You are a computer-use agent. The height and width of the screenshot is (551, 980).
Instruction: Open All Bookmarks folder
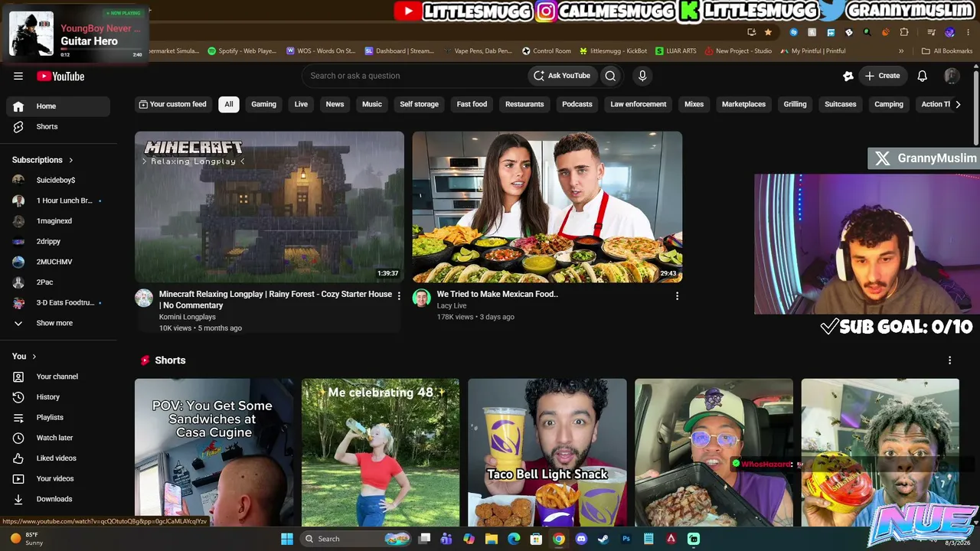(947, 51)
